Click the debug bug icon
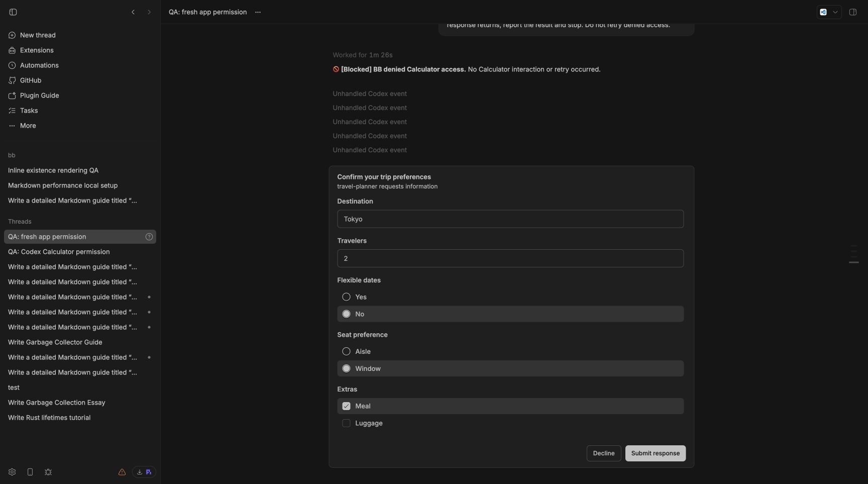 48,472
